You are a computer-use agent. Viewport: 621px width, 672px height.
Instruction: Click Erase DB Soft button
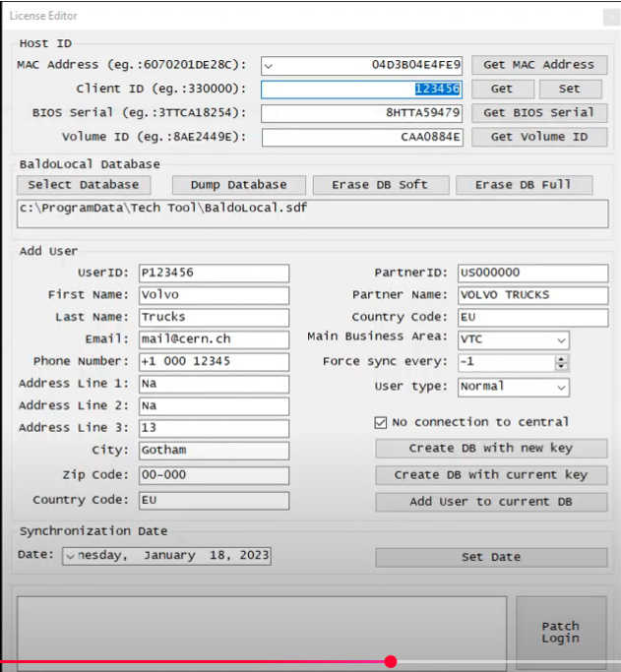click(x=381, y=185)
